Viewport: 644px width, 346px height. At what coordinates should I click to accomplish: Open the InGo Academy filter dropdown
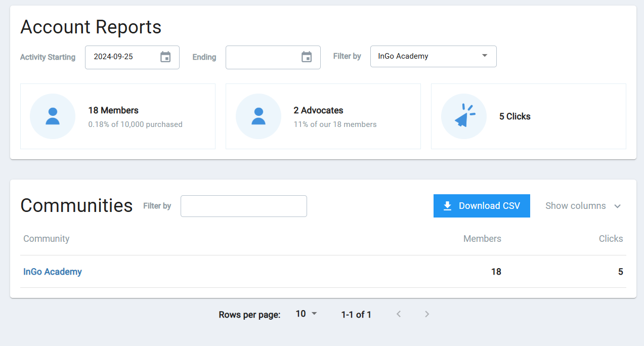(433, 56)
